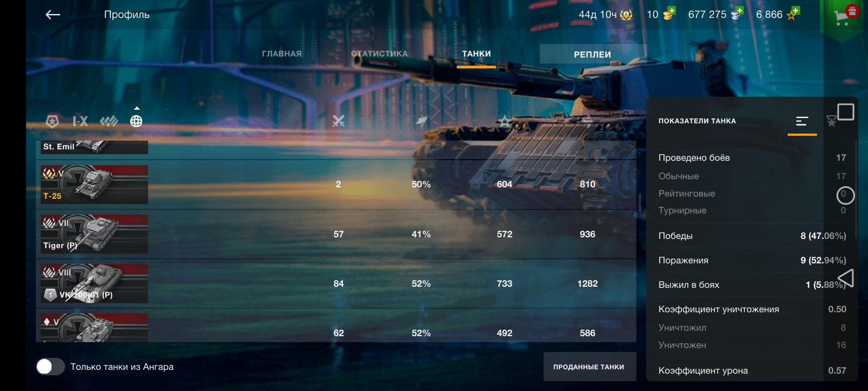Screen dimensions: 868x391
Task: Open the Главная tab
Action: (x=282, y=54)
